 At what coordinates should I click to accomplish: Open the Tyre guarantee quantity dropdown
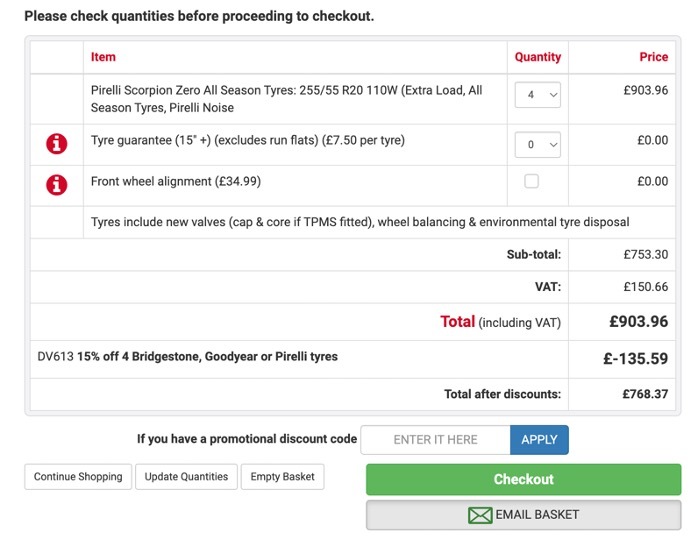point(537,145)
